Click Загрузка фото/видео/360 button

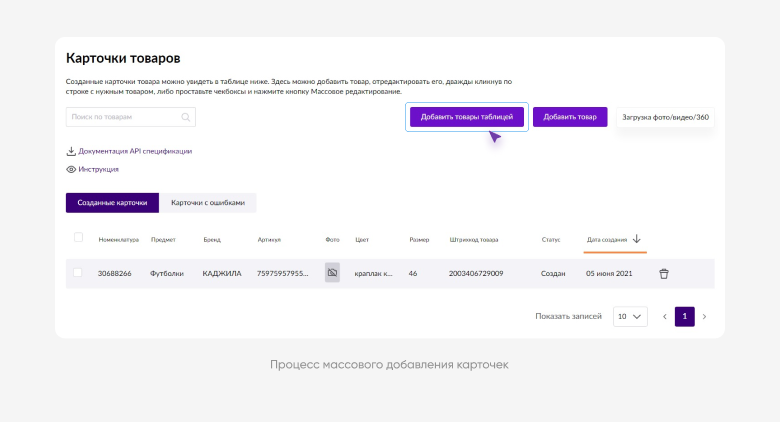(666, 117)
